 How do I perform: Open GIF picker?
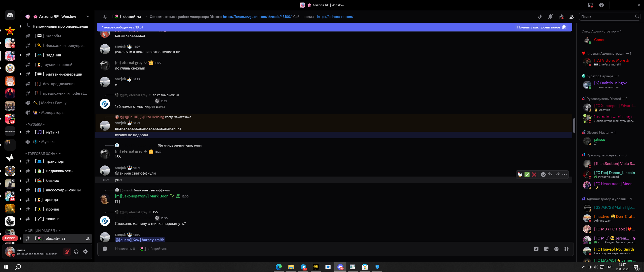coord(536,249)
